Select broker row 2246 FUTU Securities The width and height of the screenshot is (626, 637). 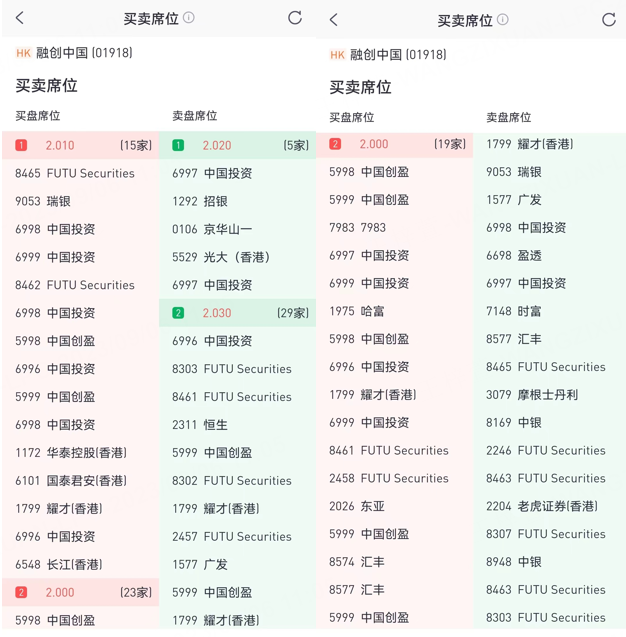tap(550, 451)
